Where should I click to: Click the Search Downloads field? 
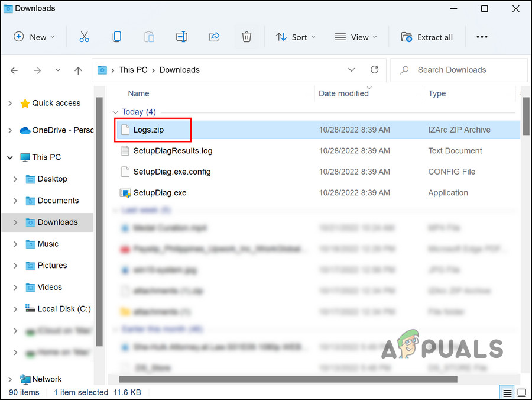click(459, 70)
